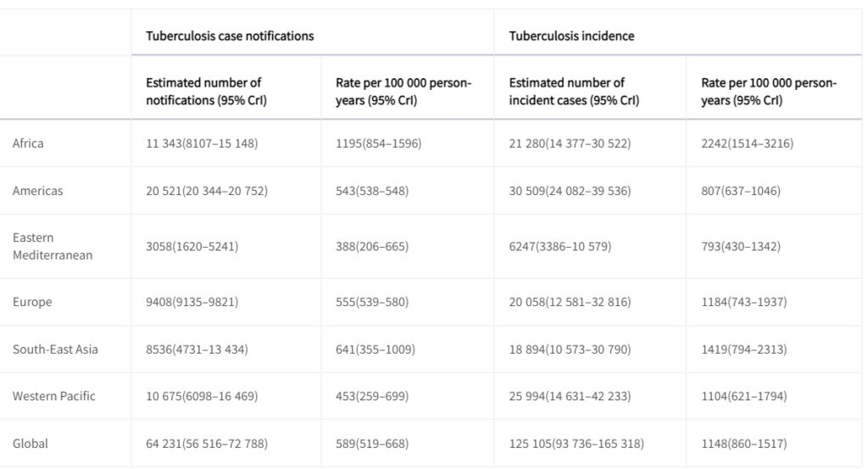This screenshot has height=469, width=868.
Task: Select the South-East Asia row label
Action: [x=55, y=349]
